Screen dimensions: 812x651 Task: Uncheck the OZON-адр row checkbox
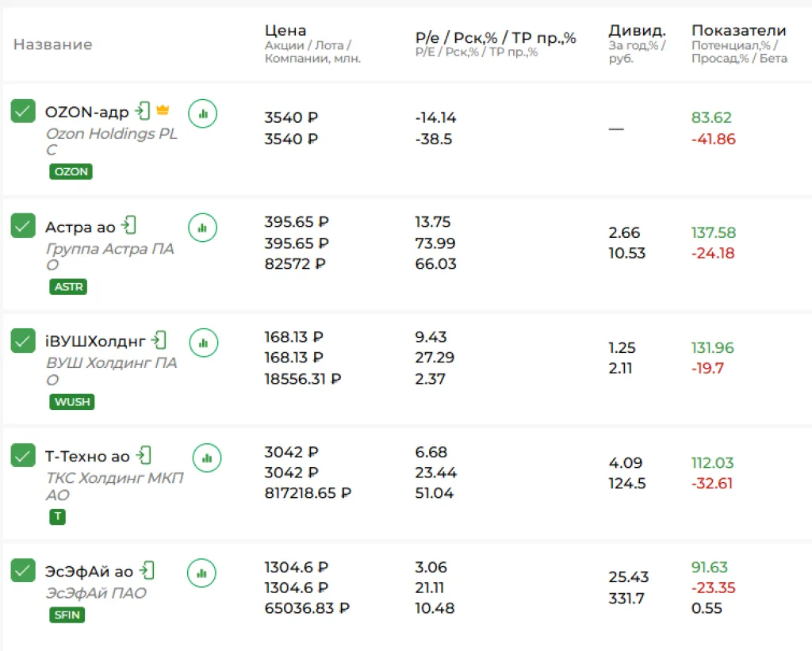coord(23,111)
